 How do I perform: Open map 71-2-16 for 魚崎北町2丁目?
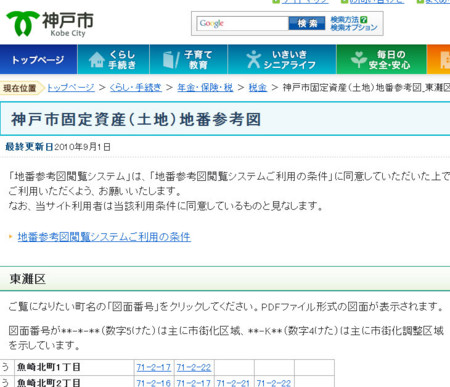coord(154,383)
